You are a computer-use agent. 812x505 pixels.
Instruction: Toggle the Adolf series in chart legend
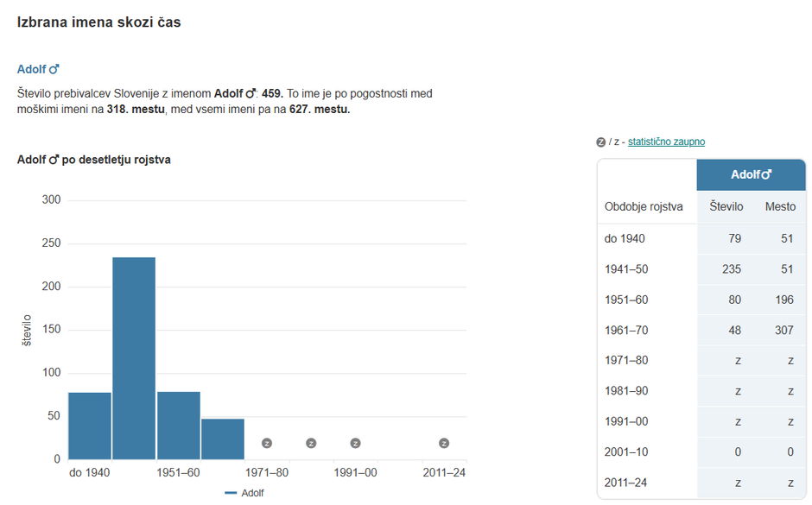coord(244,493)
